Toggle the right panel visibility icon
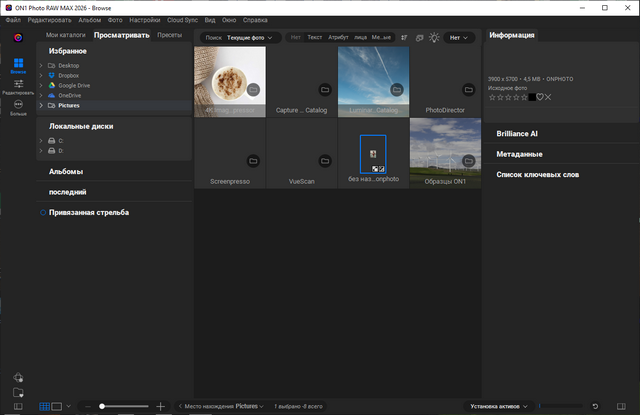 point(621,406)
